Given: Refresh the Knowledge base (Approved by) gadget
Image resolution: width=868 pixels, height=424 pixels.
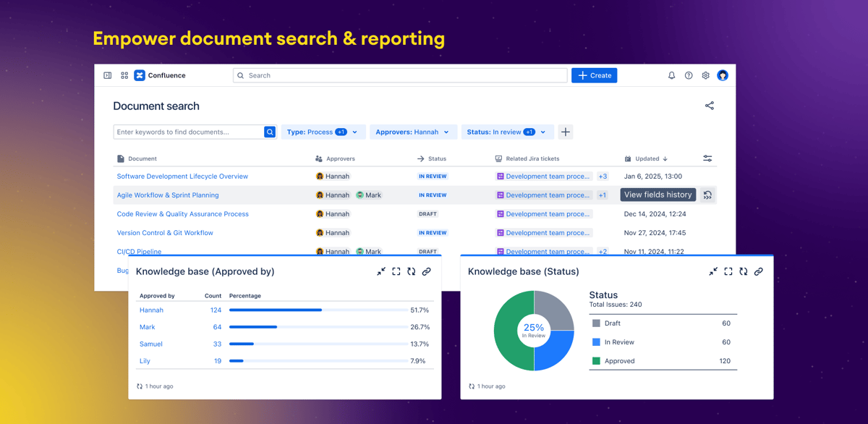Looking at the screenshot, I should (x=411, y=271).
